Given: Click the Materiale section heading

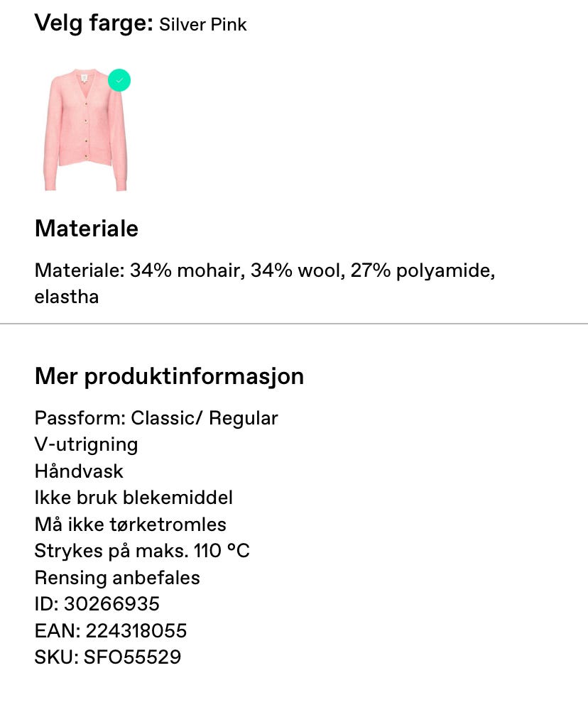Looking at the screenshot, I should coord(86,229).
